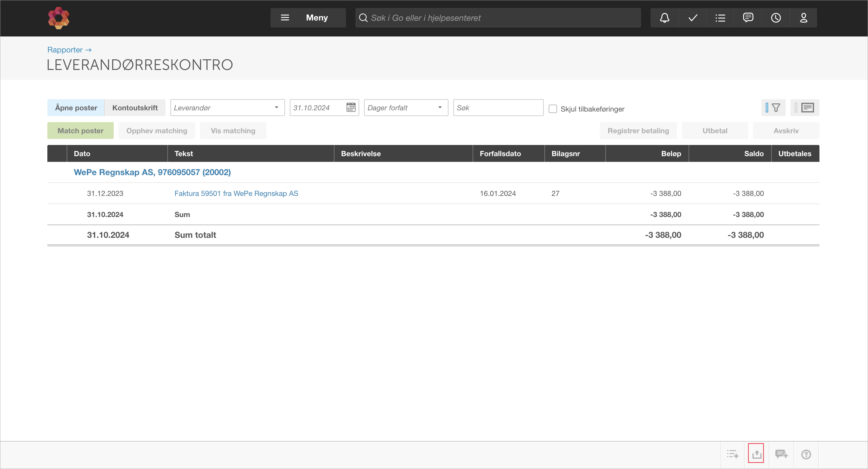
Task: Open the checkmark tasks icon
Action: (x=692, y=18)
